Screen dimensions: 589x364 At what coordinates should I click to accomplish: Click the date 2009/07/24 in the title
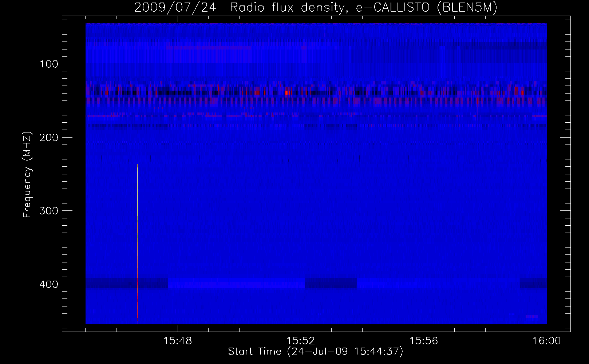coord(175,8)
